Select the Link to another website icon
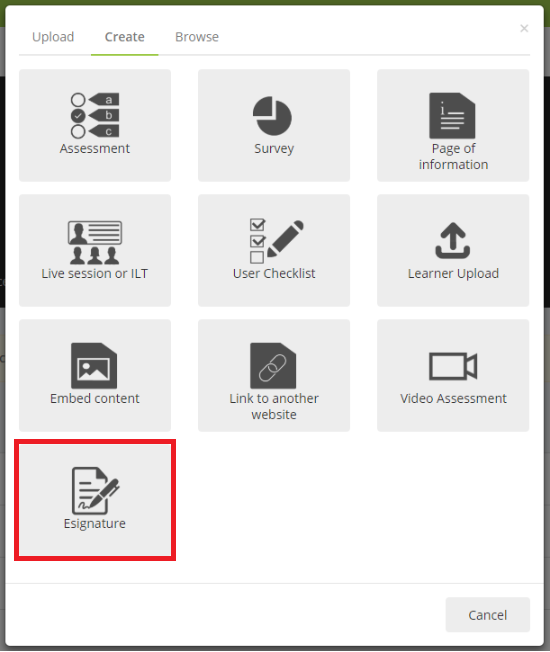 tap(273, 366)
